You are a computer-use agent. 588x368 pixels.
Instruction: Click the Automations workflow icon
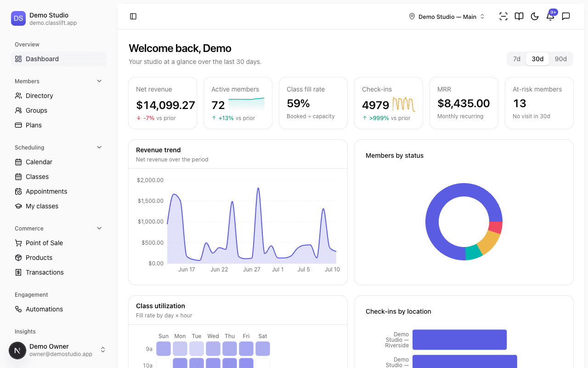18,309
